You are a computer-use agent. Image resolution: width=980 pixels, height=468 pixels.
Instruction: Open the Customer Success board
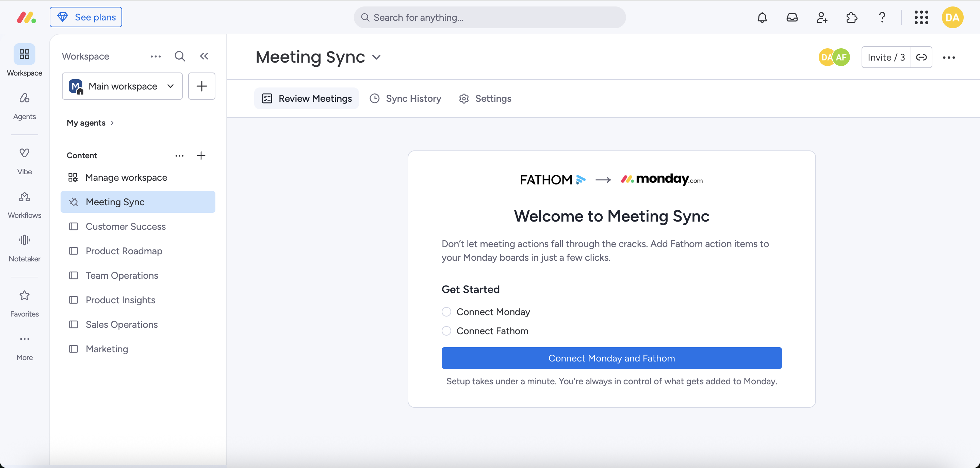click(138, 226)
